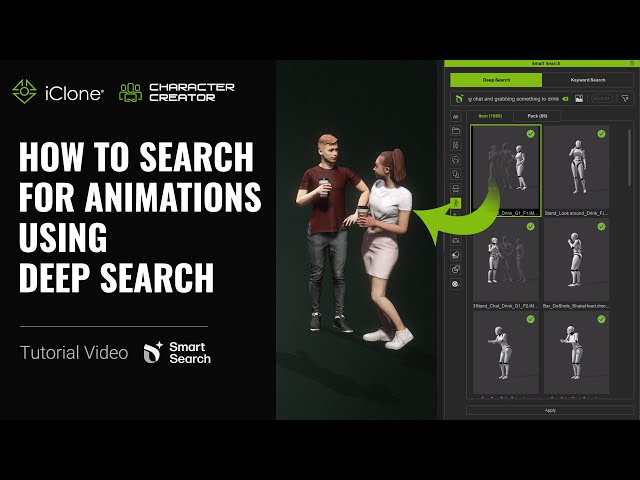
Task: Clear the search query with the green delete icon
Action: point(565,99)
